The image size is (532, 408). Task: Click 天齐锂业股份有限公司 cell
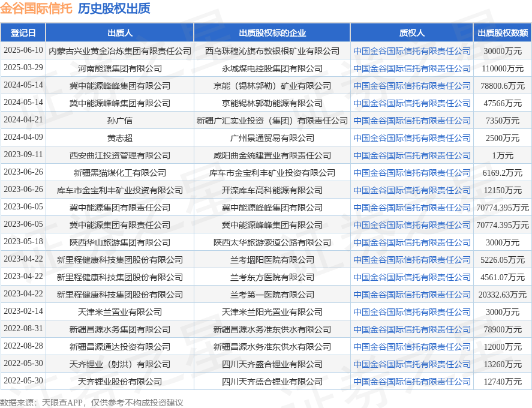120,382
